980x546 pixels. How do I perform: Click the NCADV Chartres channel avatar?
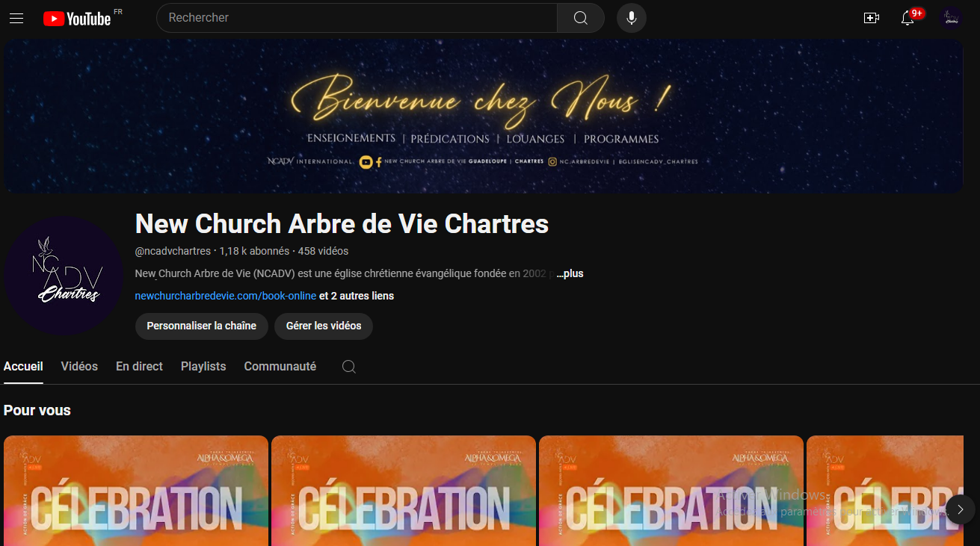click(64, 276)
